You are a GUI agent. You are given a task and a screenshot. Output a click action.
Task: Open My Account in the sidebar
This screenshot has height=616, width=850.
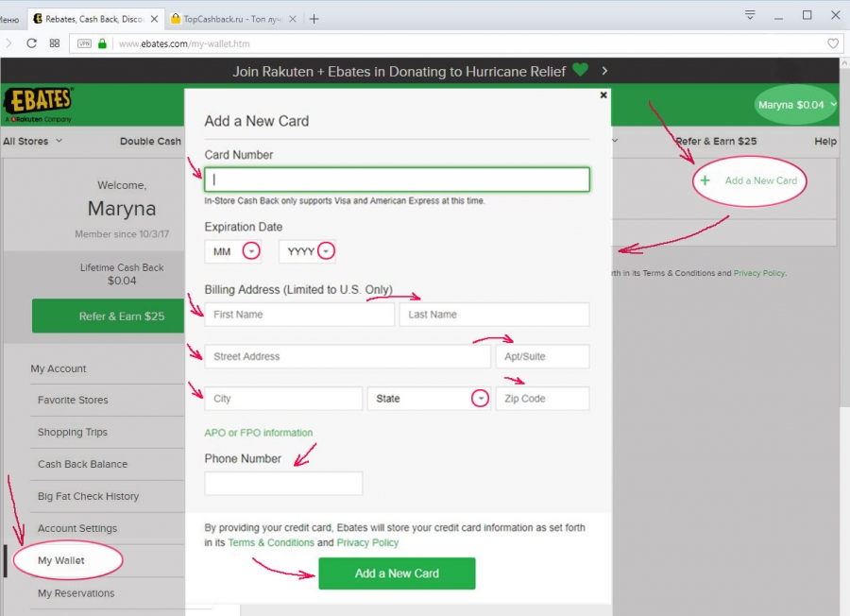pyautogui.click(x=59, y=368)
